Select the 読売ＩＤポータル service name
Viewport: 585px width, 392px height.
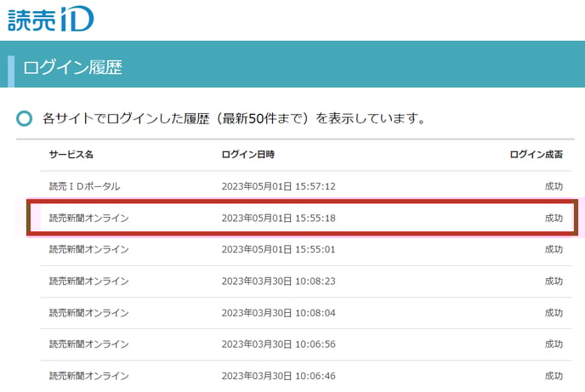click(x=85, y=186)
